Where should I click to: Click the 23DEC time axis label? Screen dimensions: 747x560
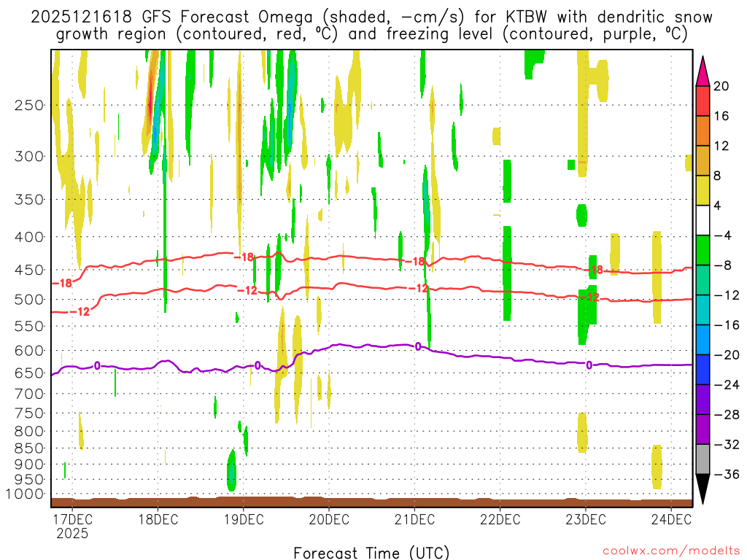tap(586, 519)
